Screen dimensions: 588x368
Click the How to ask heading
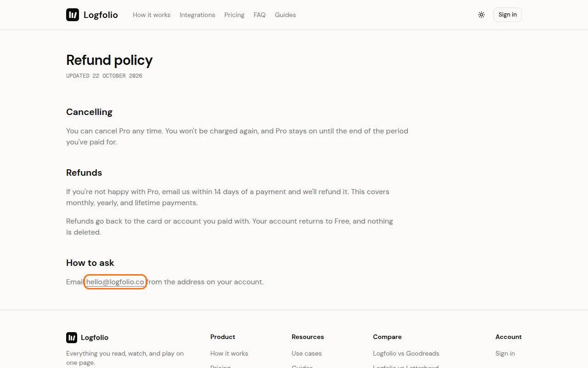click(x=90, y=263)
